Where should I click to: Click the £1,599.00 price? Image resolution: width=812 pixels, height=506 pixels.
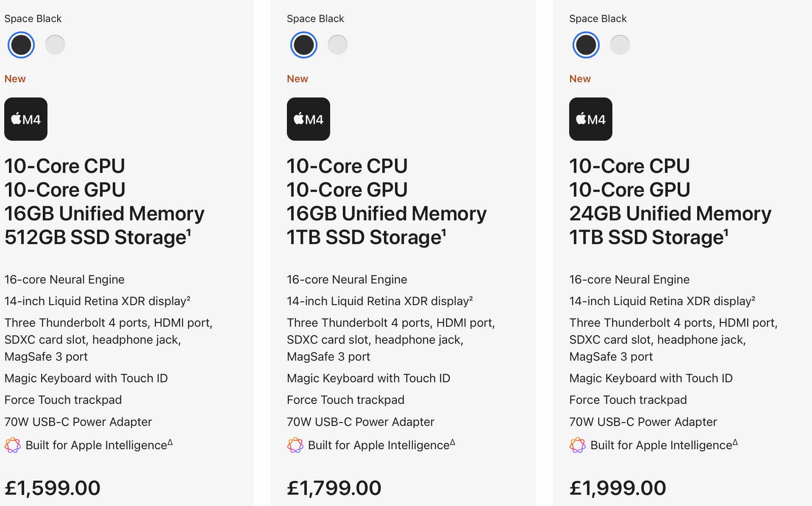click(x=53, y=488)
